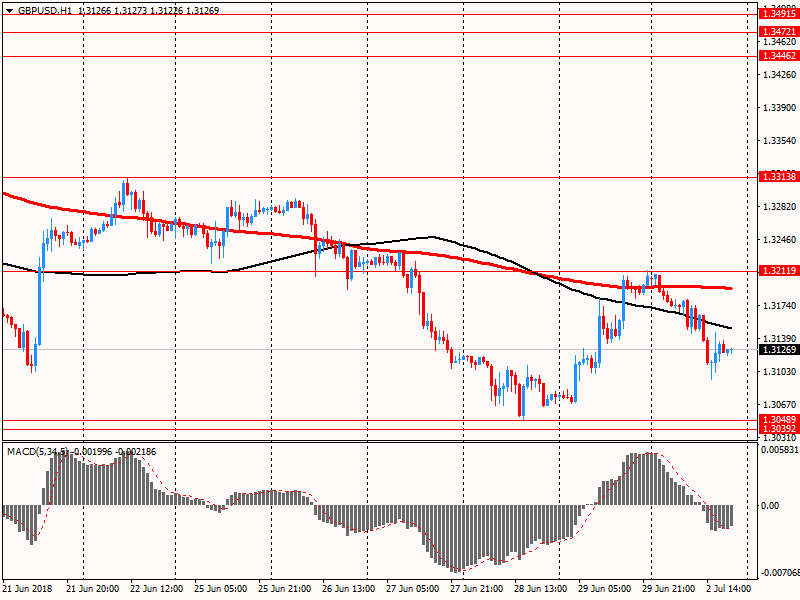The image size is (800, 600).
Task: Click the 1.33900 price axis value
Action: pos(780,108)
